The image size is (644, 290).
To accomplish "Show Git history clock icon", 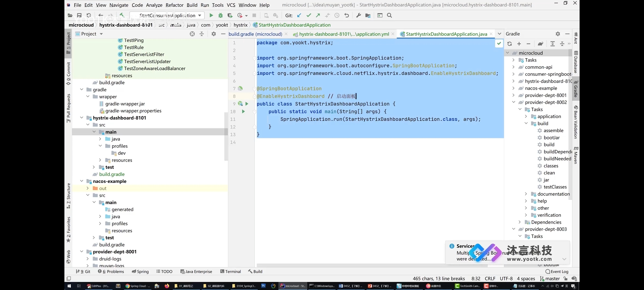I will pyautogui.click(x=337, y=15).
